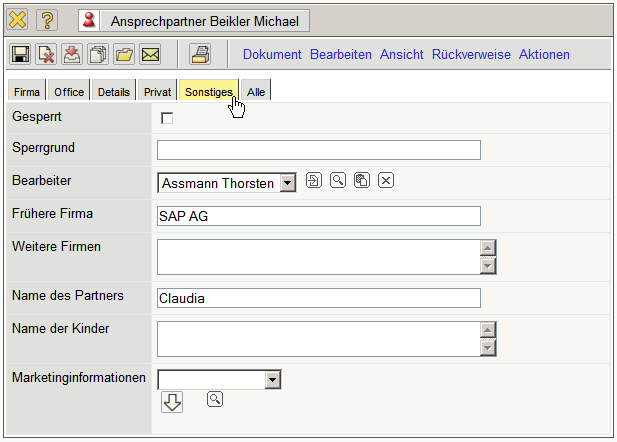Click the open folder toolbar icon
The height and width of the screenshot is (442, 617).
[x=124, y=55]
